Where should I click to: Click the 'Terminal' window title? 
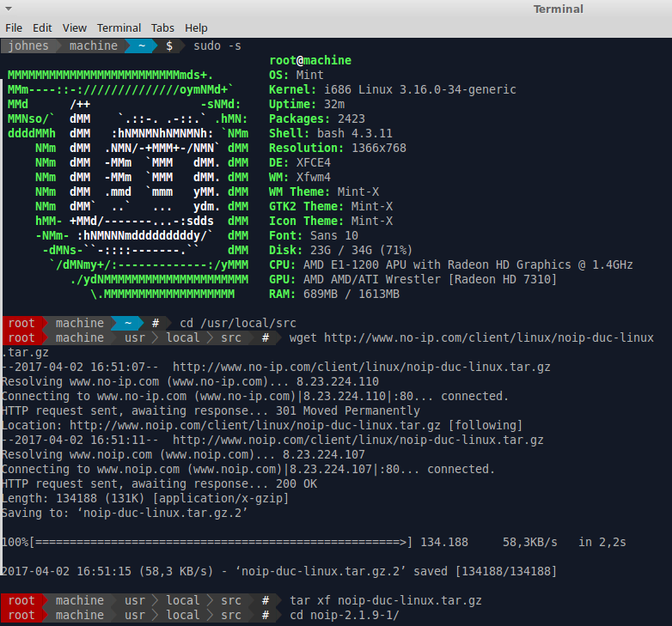[x=558, y=9]
